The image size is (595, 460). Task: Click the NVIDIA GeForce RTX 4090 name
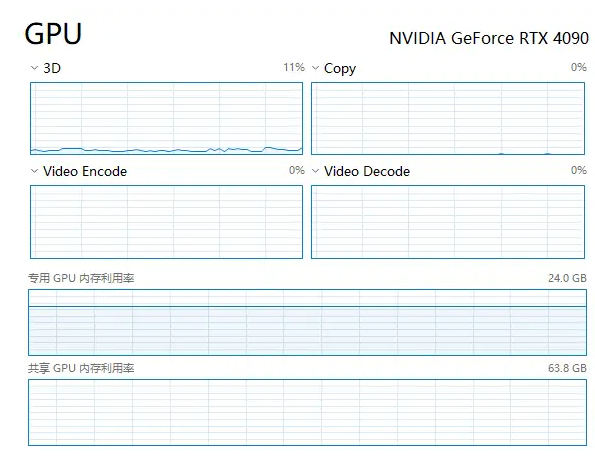(489, 38)
